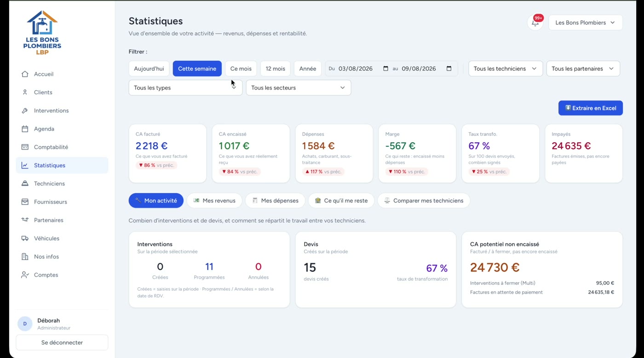Image resolution: width=644 pixels, height=358 pixels.
Task: Open Agenda in the sidebar
Action: [62, 129]
